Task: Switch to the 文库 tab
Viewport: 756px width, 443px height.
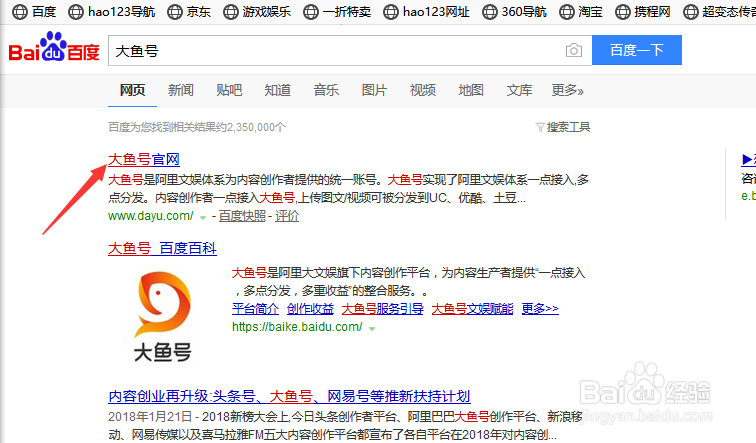Action: 519,90
